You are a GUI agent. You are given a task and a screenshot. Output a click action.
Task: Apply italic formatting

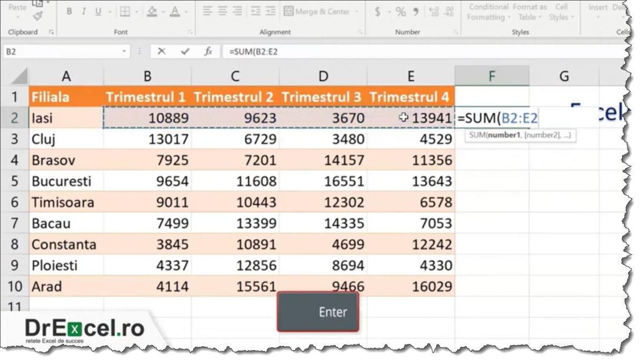click(84, 11)
